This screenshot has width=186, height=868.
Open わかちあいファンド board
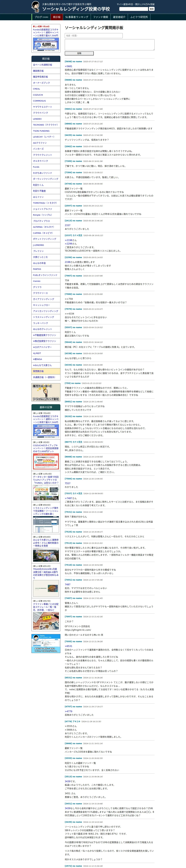(46, 173)
